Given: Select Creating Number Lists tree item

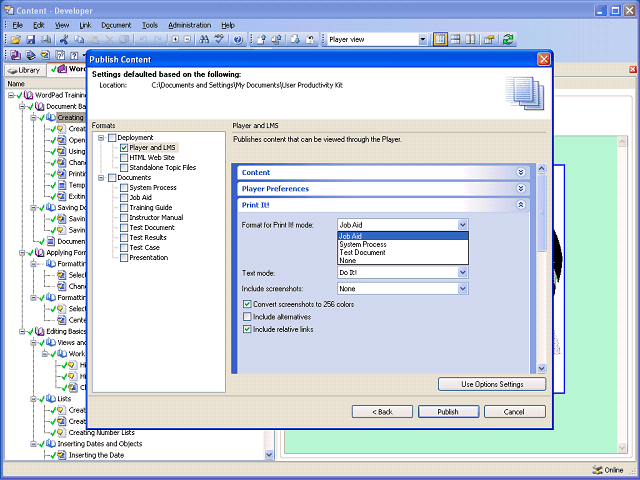Looking at the screenshot, I should pyautogui.click(x=101, y=433).
